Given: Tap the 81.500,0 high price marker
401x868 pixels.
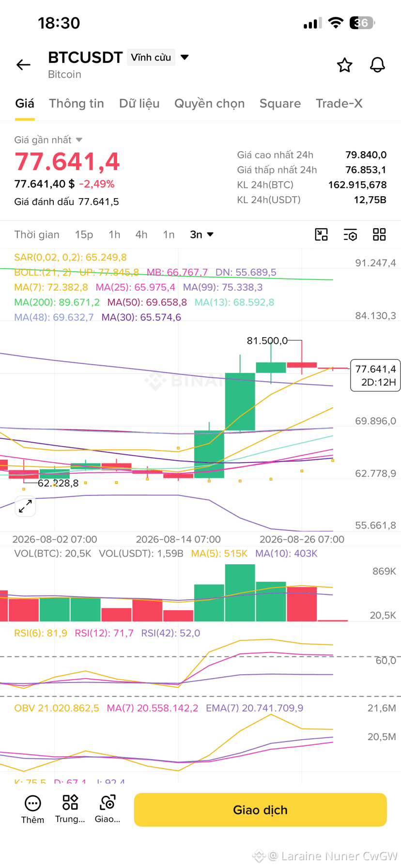Looking at the screenshot, I should [x=267, y=341].
